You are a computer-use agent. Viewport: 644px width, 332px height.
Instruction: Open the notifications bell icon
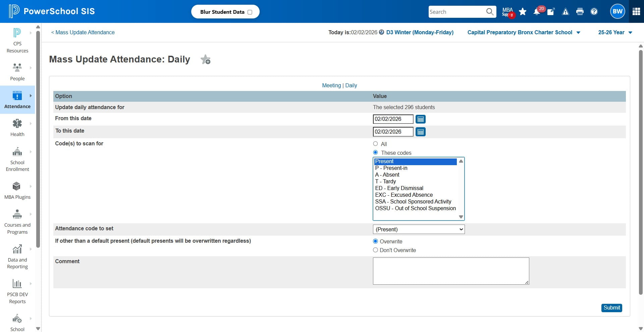click(537, 12)
